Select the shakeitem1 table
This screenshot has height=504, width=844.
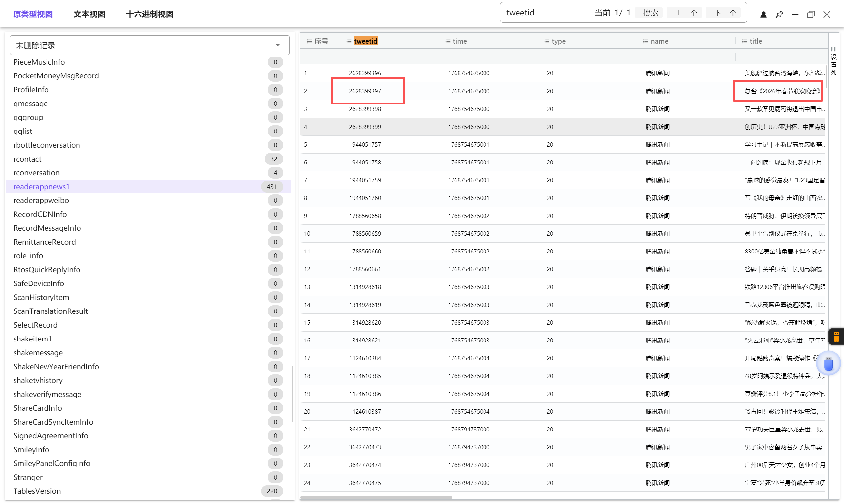tap(148, 339)
